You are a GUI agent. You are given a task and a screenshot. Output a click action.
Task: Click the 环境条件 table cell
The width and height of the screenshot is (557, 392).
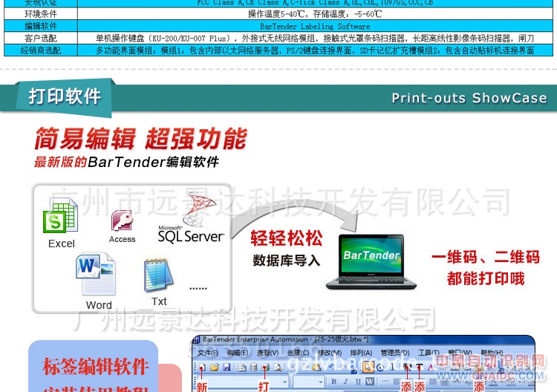(x=41, y=14)
